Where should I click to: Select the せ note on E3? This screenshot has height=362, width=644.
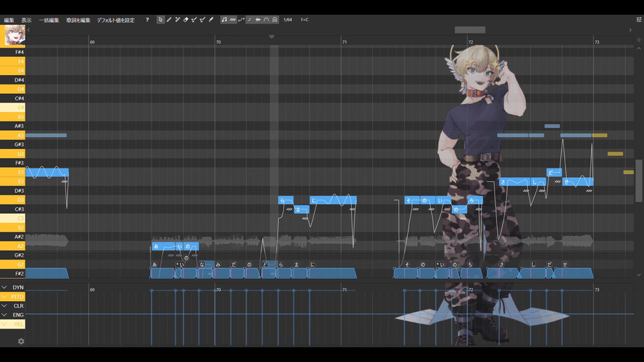point(578,182)
